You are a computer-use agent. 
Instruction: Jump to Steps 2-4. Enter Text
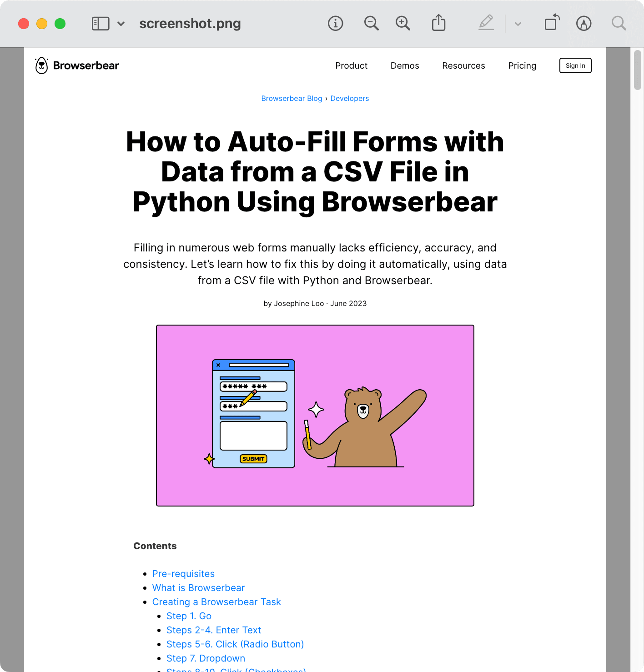(x=214, y=630)
